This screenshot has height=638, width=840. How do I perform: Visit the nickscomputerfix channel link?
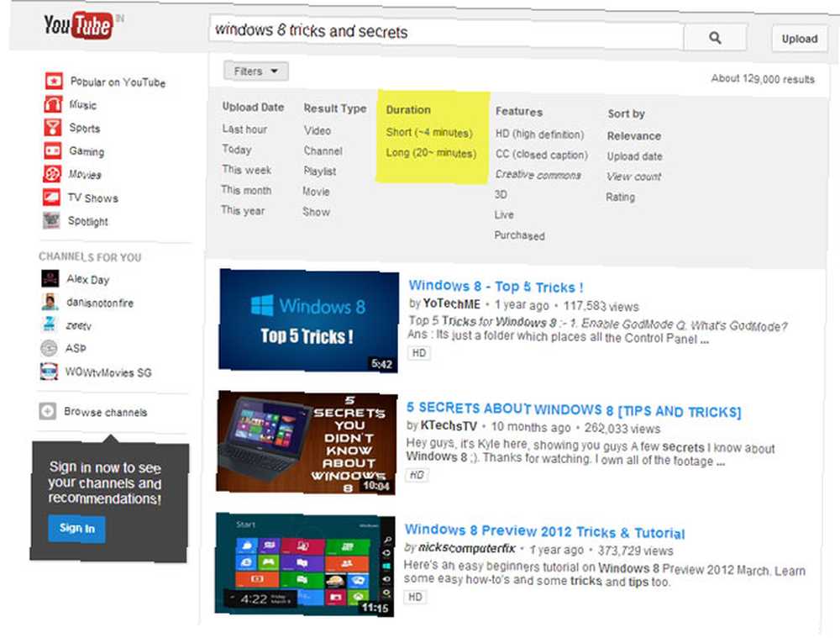[466, 548]
